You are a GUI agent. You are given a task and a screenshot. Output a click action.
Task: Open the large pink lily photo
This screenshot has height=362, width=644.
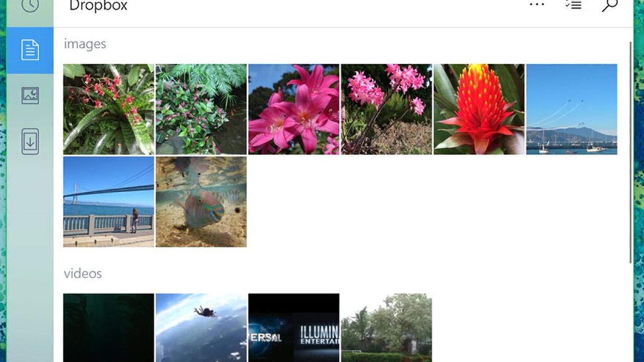(x=294, y=109)
